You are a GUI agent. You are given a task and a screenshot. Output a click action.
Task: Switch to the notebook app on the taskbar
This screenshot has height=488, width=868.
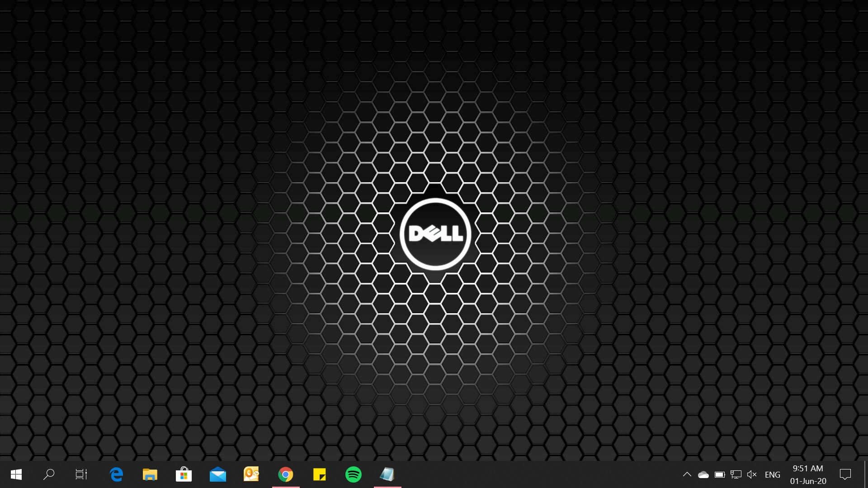pyautogui.click(x=387, y=474)
